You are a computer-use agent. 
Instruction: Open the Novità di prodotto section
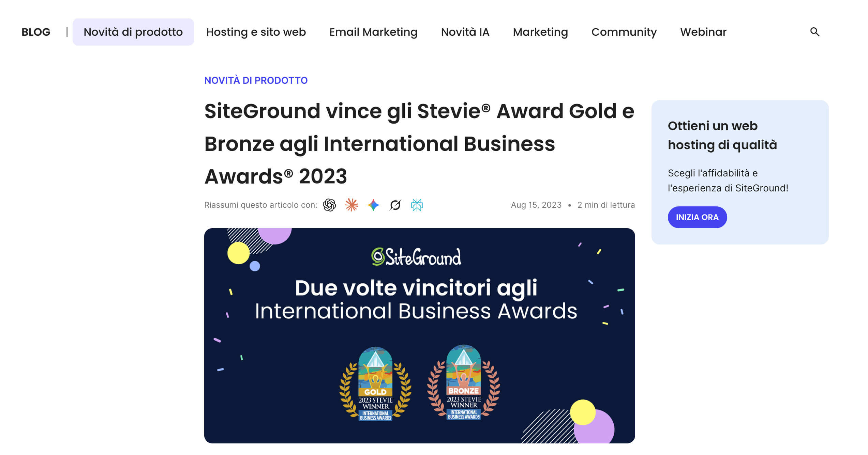(x=133, y=31)
